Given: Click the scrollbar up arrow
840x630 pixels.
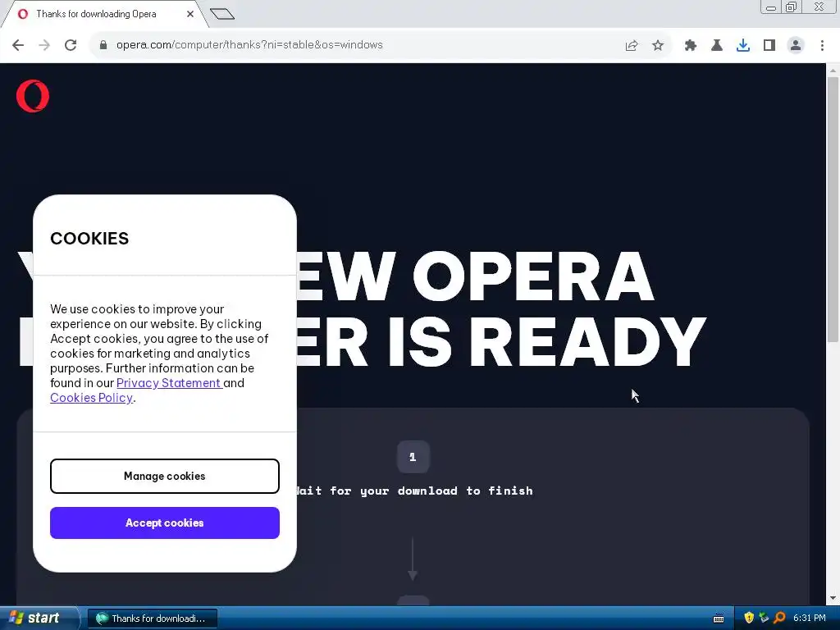Looking at the screenshot, I should pyautogui.click(x=833, y=71).
